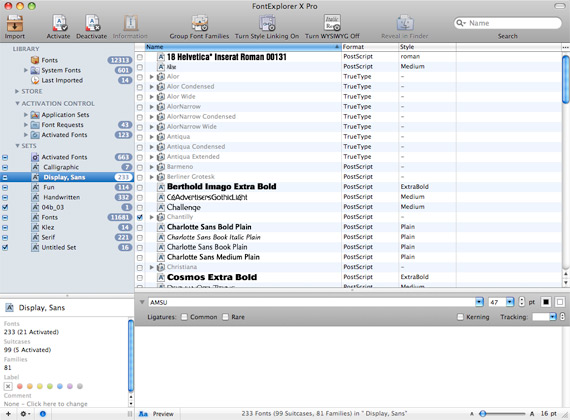Sort by Format column header
Screen dimensions: 570x420
370,47
